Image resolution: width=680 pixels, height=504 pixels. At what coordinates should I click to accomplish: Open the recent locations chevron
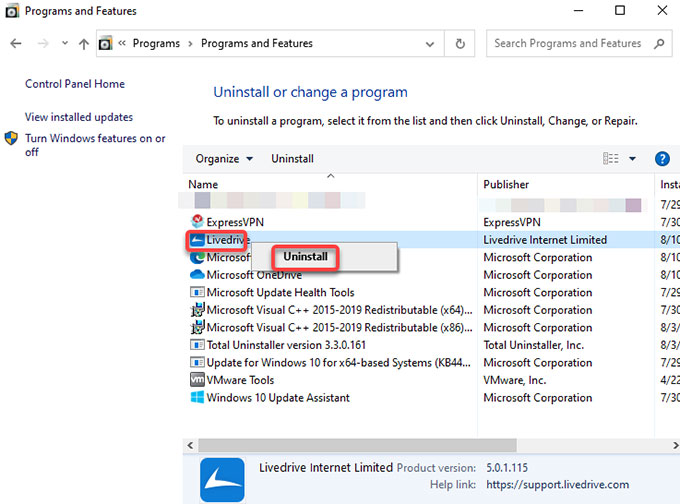point(65,43)
